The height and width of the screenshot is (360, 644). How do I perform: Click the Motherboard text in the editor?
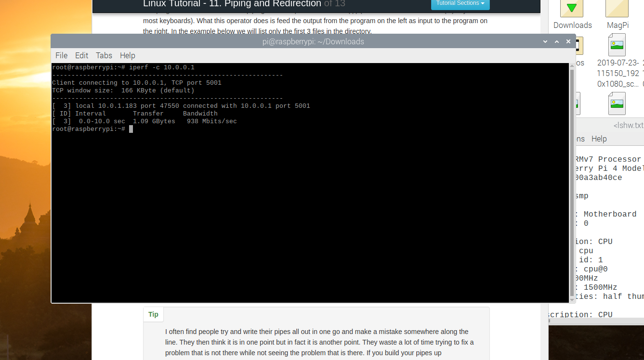click(x=610, y=214)
